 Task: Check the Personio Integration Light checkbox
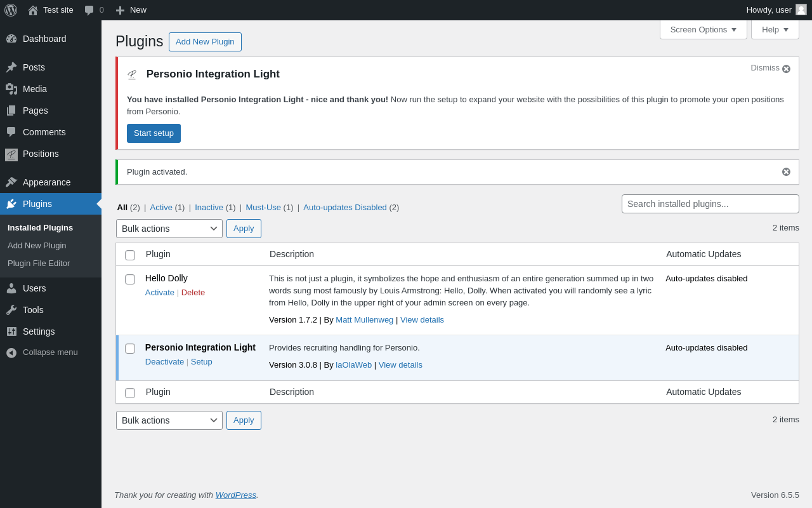pyautogui.click(x=130, y=349)
